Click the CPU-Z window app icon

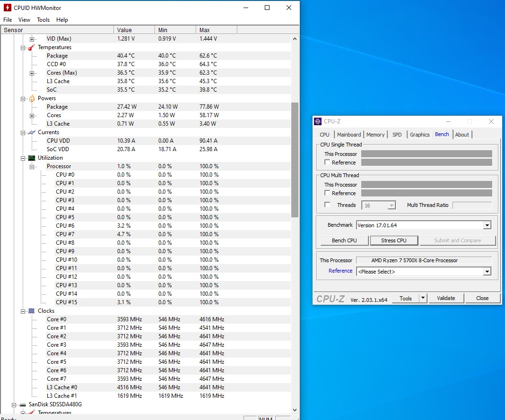coord(318,121)
